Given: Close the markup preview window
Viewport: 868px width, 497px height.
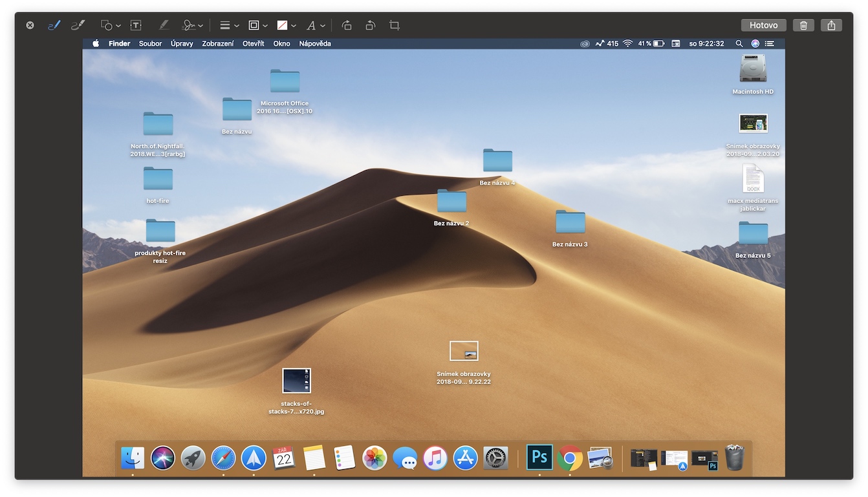Looking at the screenshot, I should 30,25.
